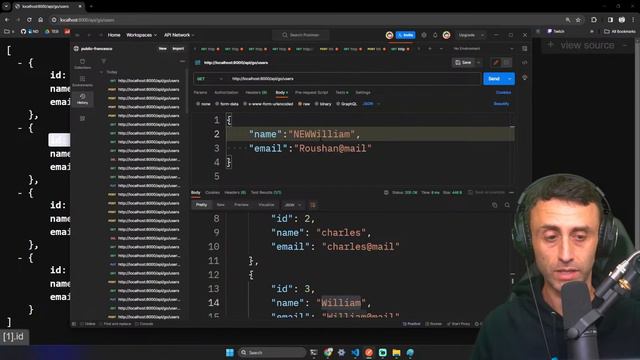
Task: Open the response Cookies tab
Action: 212,193
